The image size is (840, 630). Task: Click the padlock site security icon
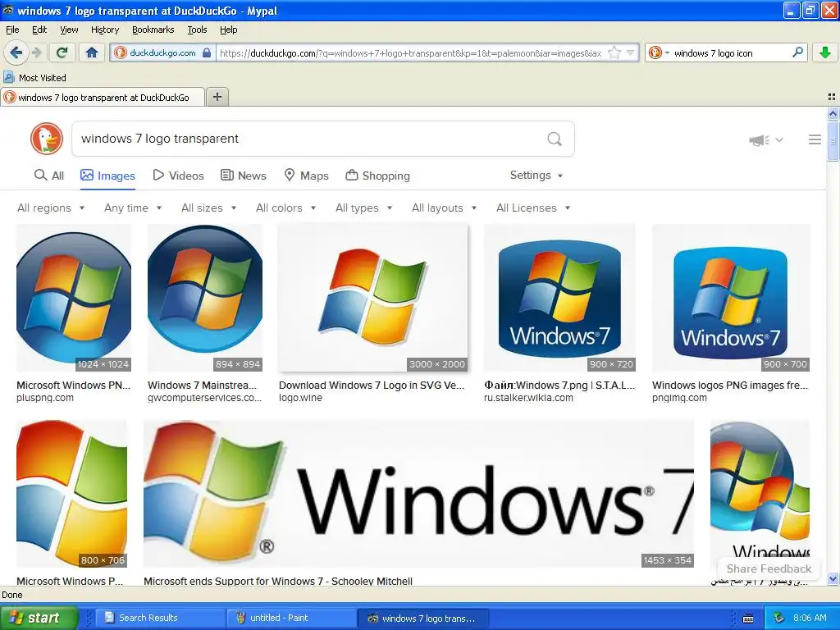[207, 53]
